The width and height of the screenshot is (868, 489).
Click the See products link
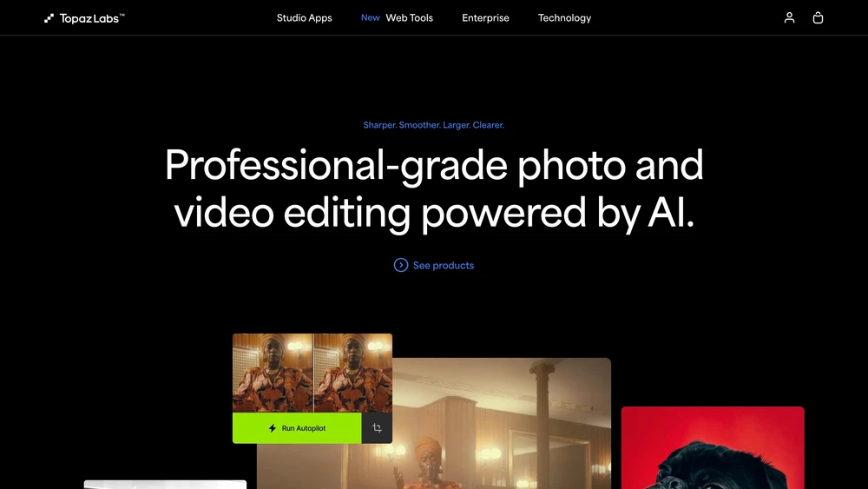[x=434, y=265]
